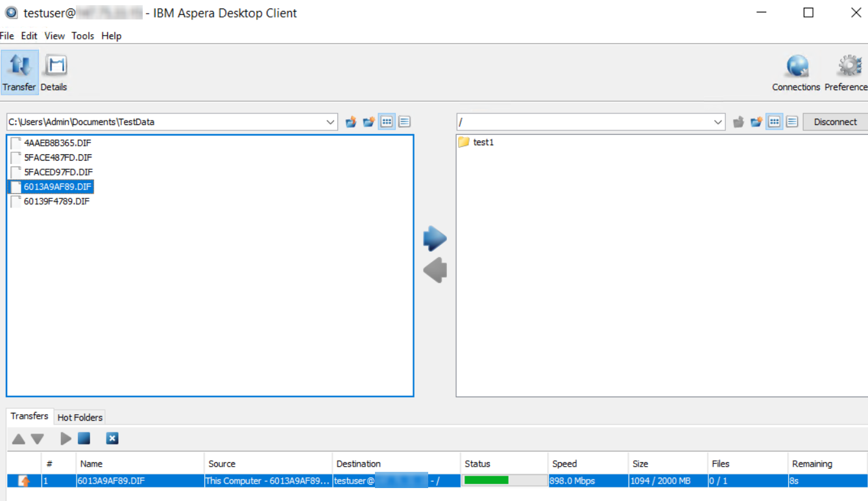
Task: Open the Connections manager
Action: (796, 73)
